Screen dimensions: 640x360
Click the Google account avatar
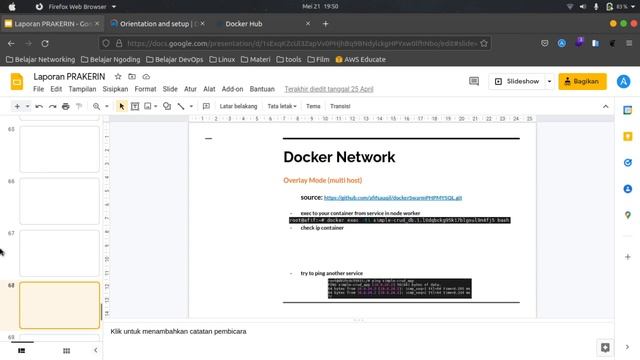coord(623,81)
